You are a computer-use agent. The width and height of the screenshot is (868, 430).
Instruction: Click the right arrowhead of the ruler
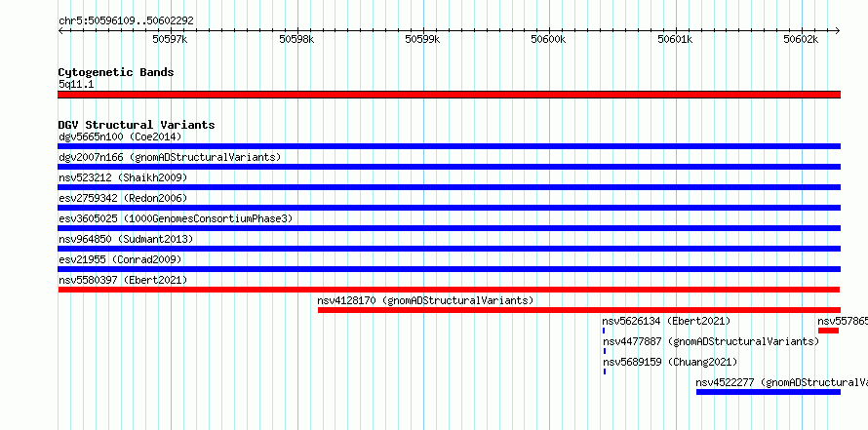point(838,31)
